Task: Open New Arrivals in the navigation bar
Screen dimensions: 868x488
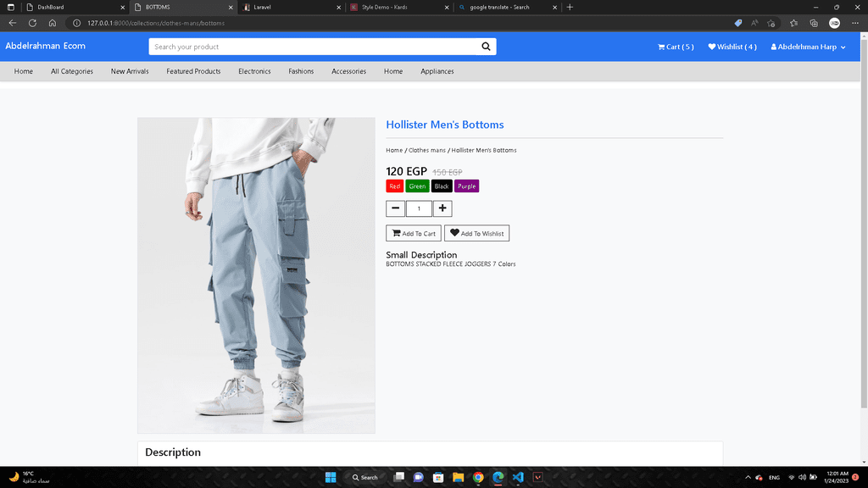Action: click(130, 71)
